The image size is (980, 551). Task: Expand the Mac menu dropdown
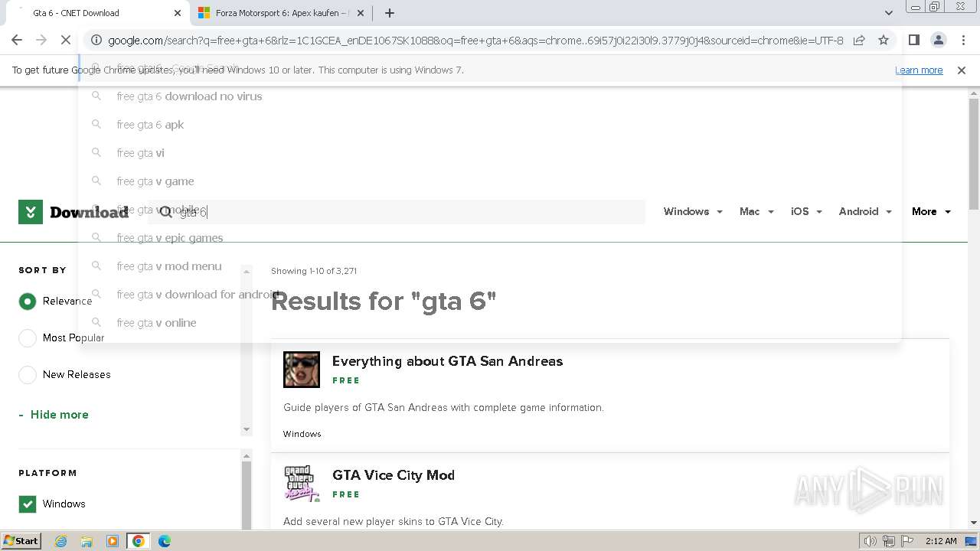[x=756, y=212]
